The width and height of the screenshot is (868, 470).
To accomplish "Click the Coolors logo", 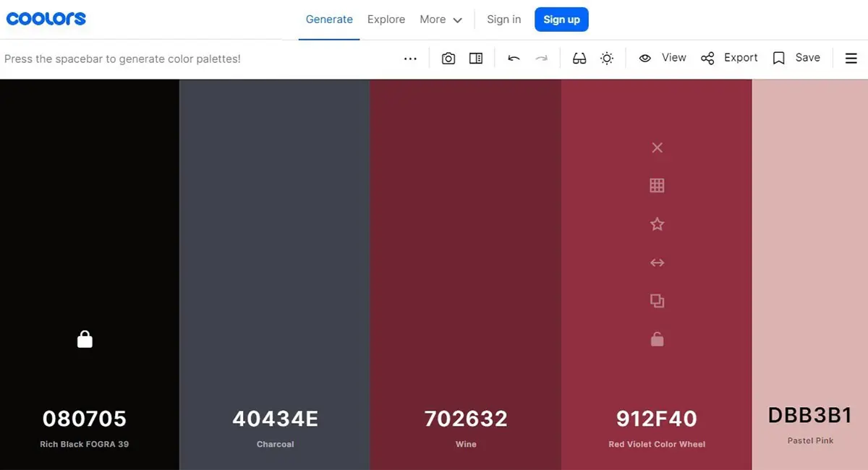I will [x=46, y=19].
